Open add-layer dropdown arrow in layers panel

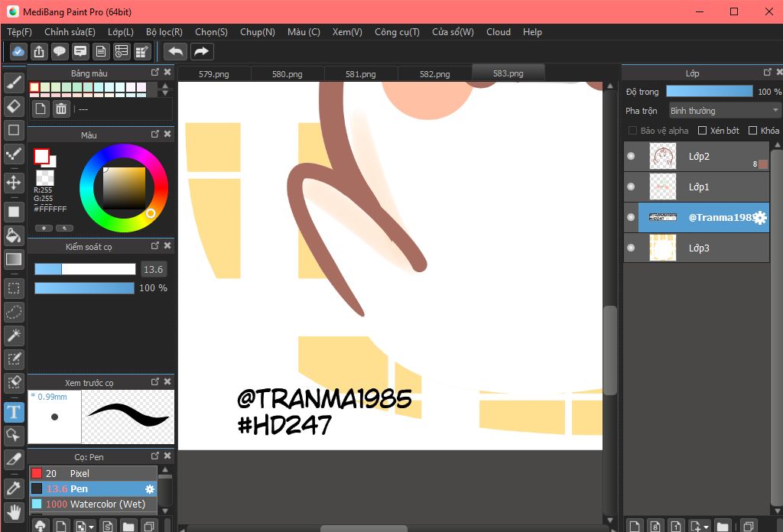pos(706,527)
